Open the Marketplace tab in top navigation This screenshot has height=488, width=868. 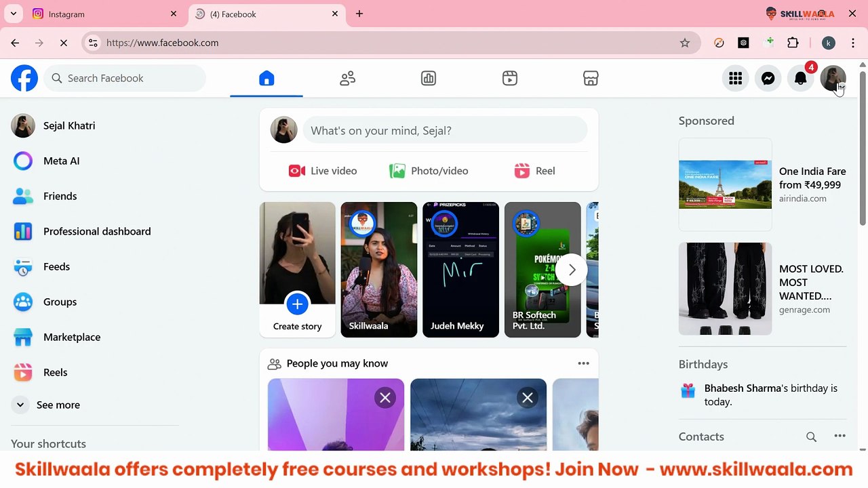591,79
